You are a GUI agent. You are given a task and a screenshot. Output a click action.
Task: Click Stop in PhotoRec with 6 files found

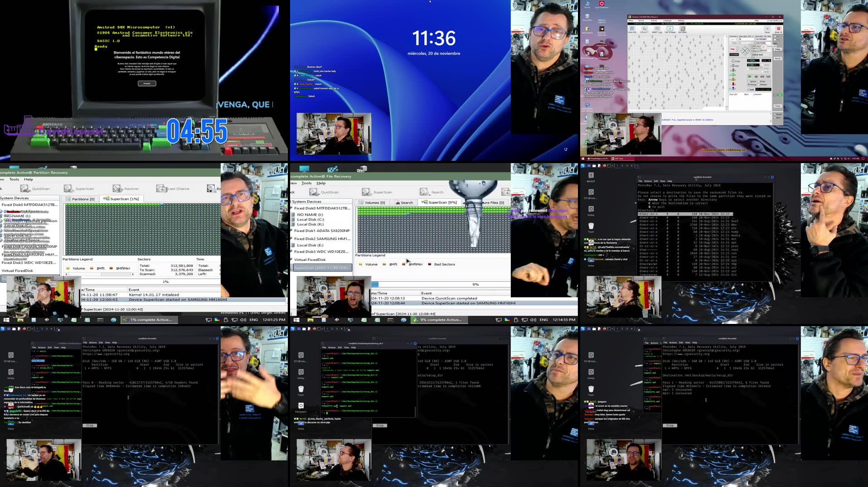tap(670, 425)
